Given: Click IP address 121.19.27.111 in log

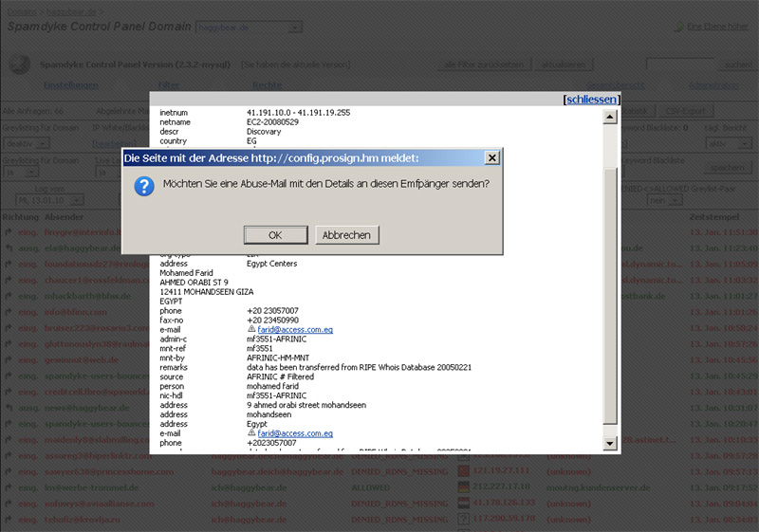Looking at the screenshot, I should (x=501, y=471).
